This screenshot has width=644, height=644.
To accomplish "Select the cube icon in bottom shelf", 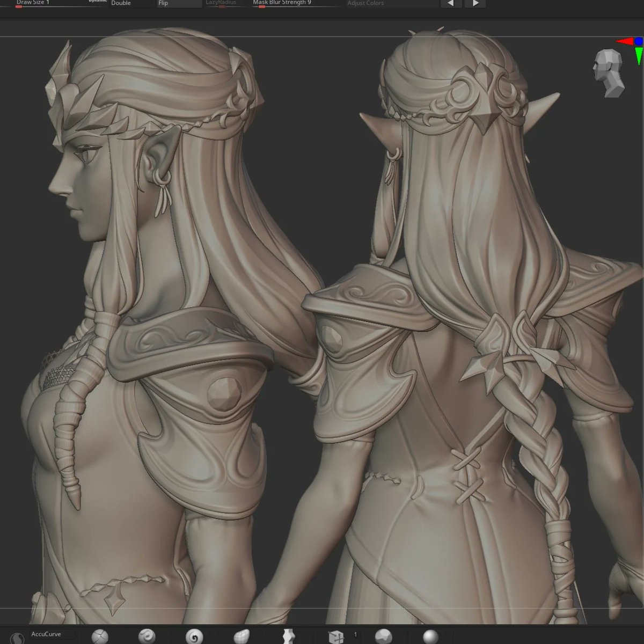I will click(336, 636).
